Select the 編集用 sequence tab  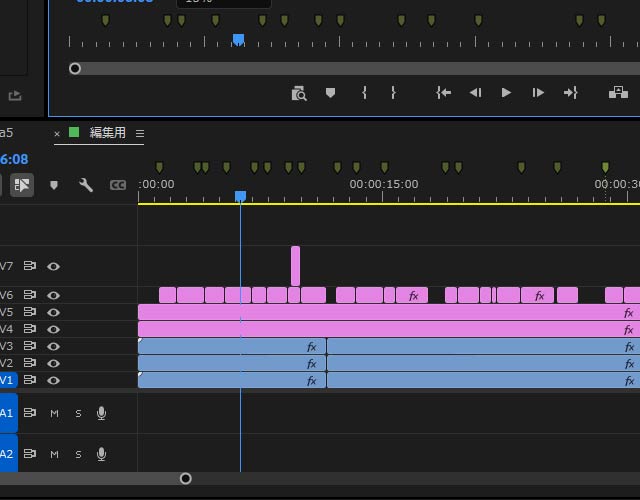pos(107,132)
